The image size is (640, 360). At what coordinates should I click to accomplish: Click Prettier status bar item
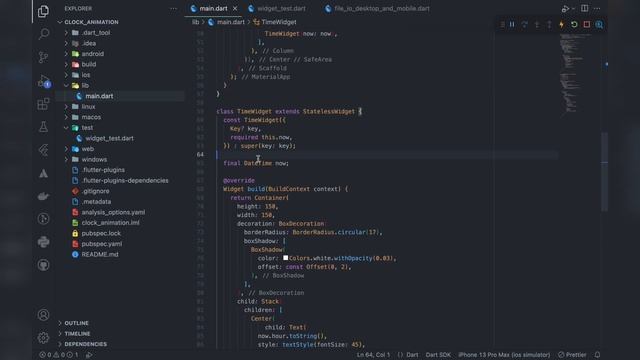[572, 355]
